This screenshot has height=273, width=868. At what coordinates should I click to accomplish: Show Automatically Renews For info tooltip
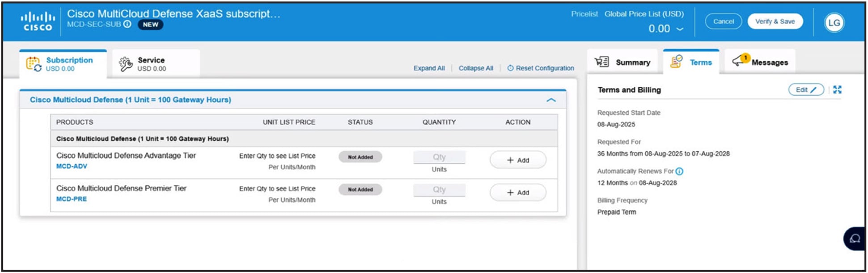[x=679, y=171]
